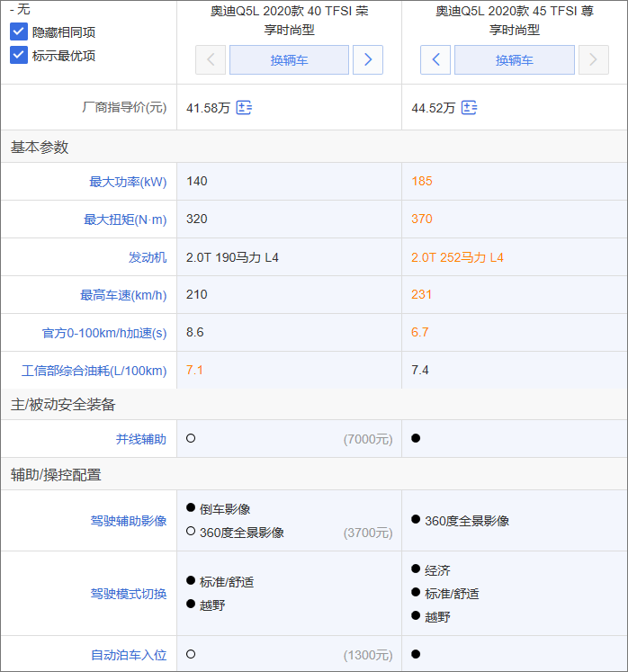Open the 驾驶辅助影像 feature link
The height and width of the screenshot is (672, 628).
click(x=129, y=521)
